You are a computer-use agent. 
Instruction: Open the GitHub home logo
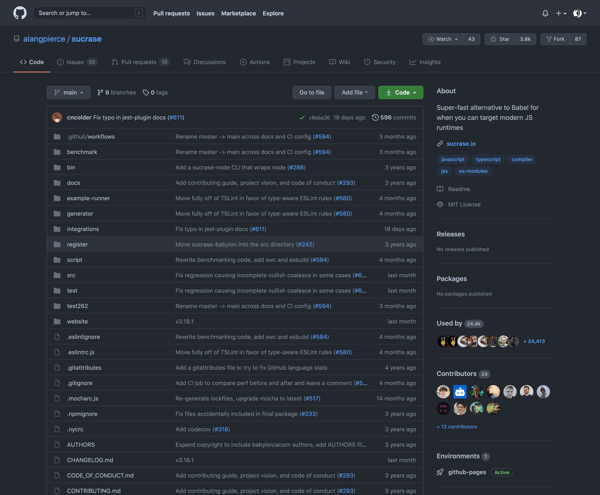pyautogui.click(x=20, y=13)
